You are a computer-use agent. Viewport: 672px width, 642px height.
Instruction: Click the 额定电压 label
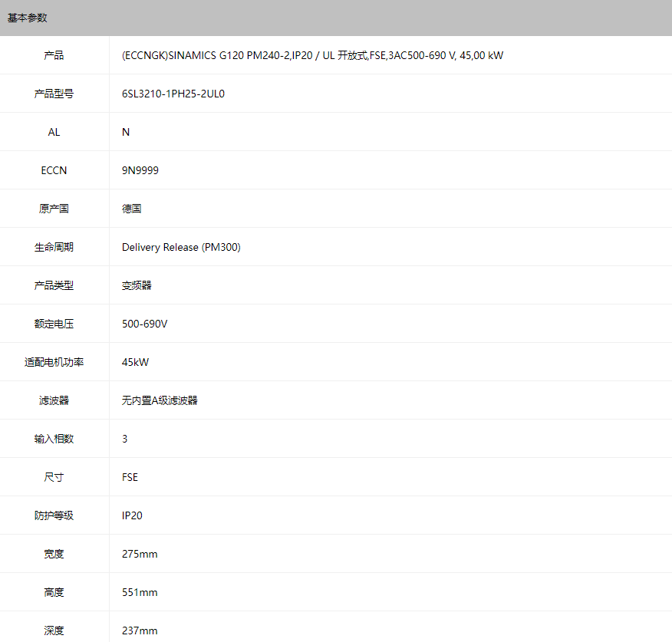(54, 324)
